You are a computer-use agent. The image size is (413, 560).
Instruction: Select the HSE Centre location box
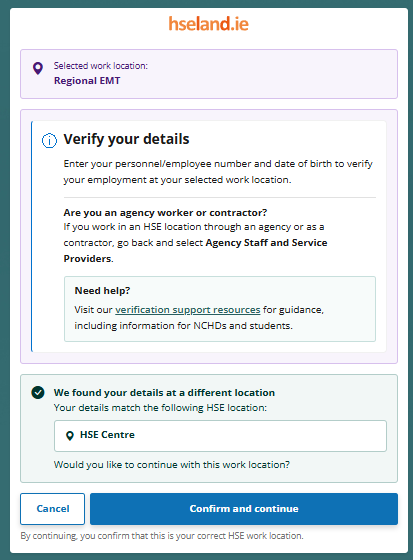click(220, 436)
